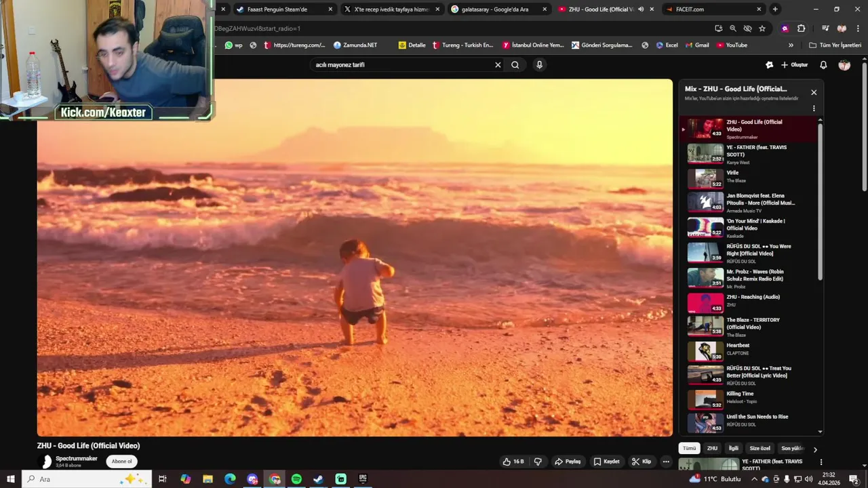
Task: Open Spectrummaker channel name link
Action: click(77, 459)
